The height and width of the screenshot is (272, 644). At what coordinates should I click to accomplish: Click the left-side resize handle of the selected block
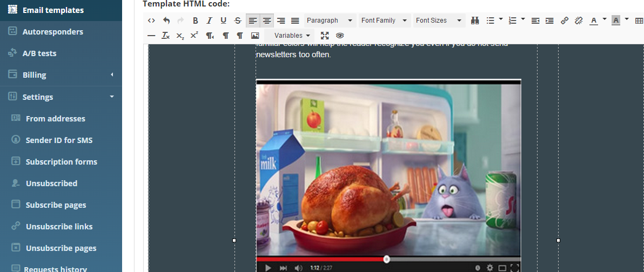pyautogui.click(x=234, y=240)
